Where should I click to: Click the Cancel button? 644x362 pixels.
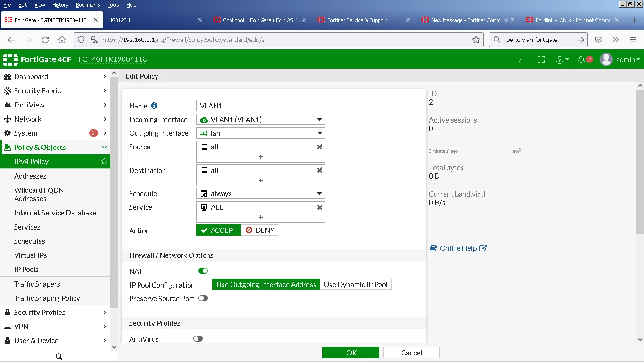tap(412, 353)
